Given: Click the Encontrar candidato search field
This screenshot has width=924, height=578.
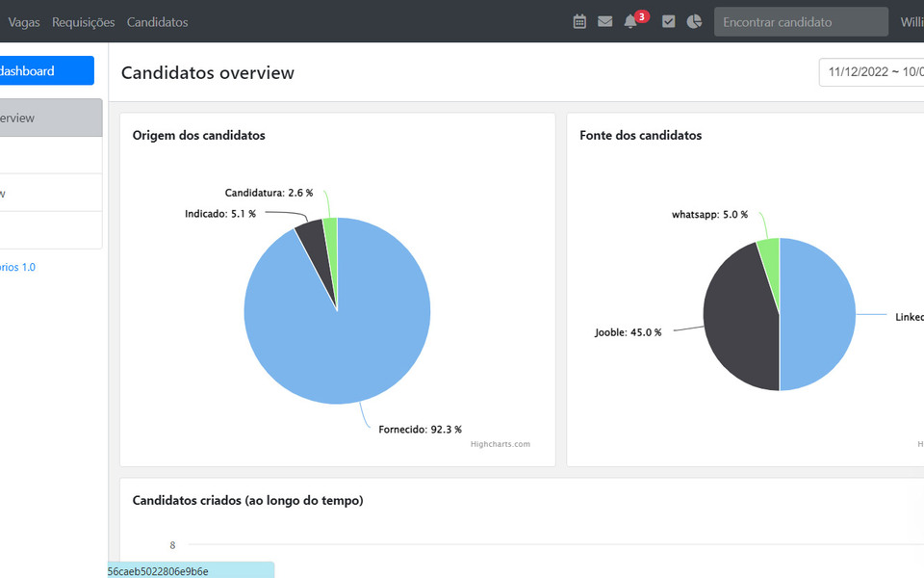Looking at the screenshot, I should [800, 20].
